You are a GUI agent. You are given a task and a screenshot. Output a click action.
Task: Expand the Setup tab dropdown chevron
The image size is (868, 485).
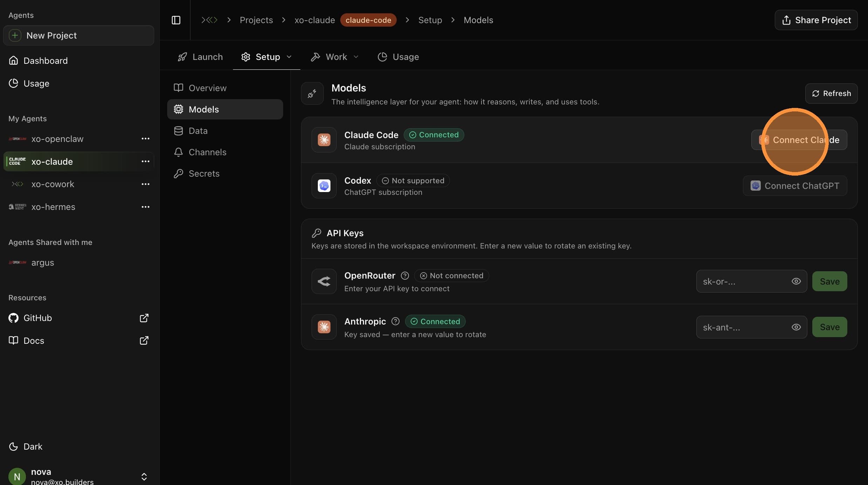[289, 57]
